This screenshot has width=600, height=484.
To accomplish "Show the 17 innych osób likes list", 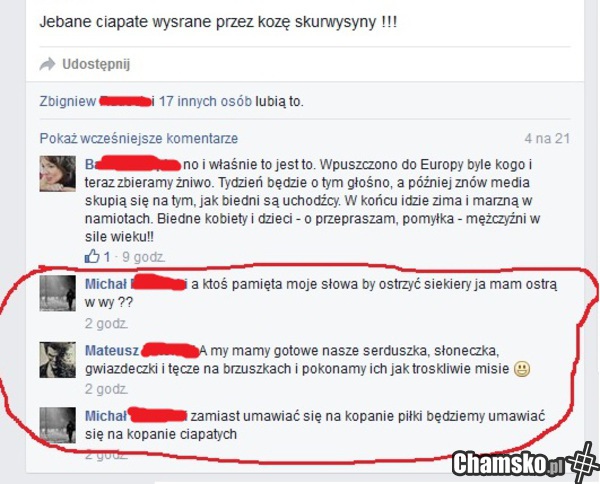I will [x=205, y=101].
